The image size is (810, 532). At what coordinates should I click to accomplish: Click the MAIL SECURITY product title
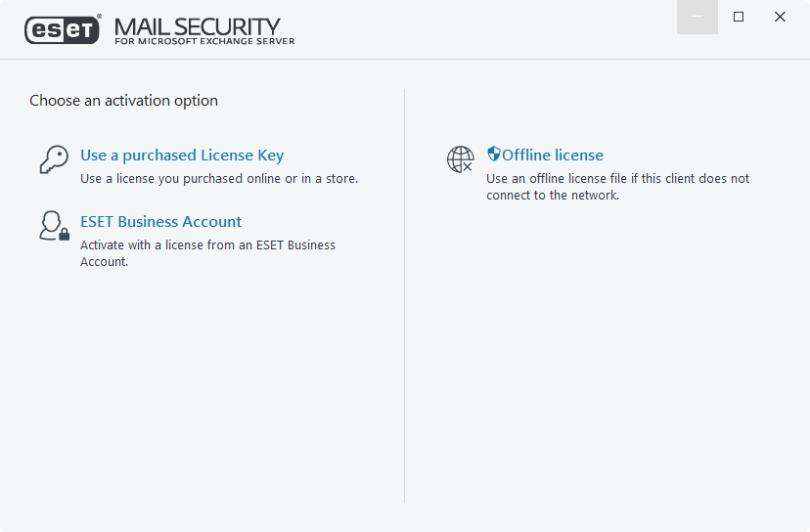click(x=198, y=25)
